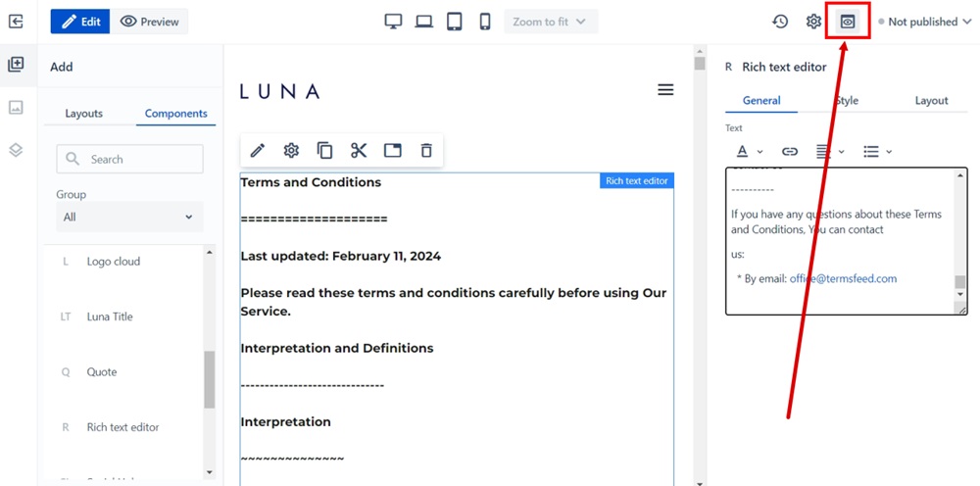Click inside the rich text area
The image size is (980, 486).
[x=840, y=241]
